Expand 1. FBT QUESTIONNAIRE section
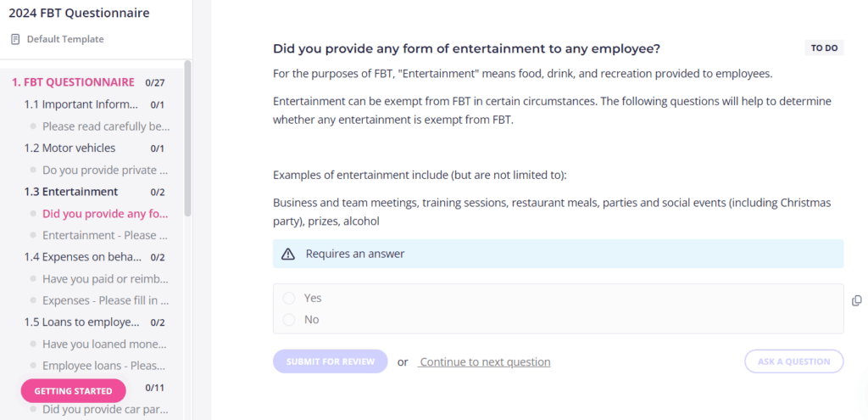Screen dimensions: 868x420 click(x=73, y=82)
